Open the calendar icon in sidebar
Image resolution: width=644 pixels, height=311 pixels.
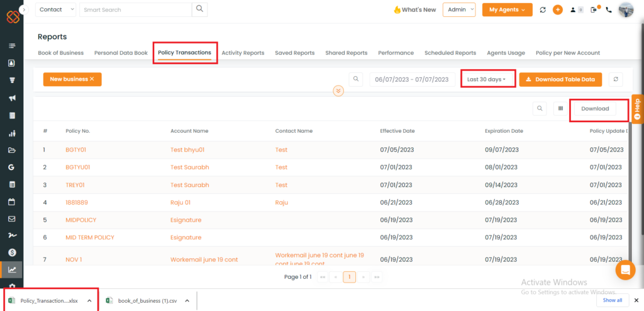[12, 202]
